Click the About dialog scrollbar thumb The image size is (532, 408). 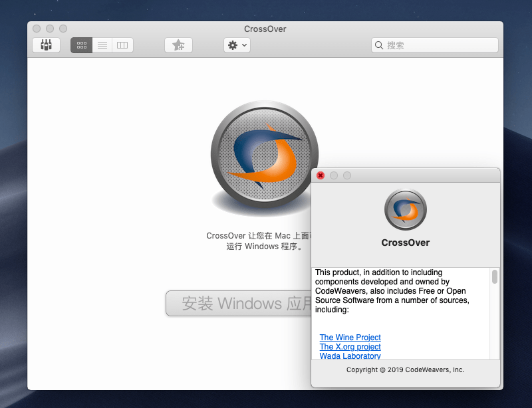495,276
